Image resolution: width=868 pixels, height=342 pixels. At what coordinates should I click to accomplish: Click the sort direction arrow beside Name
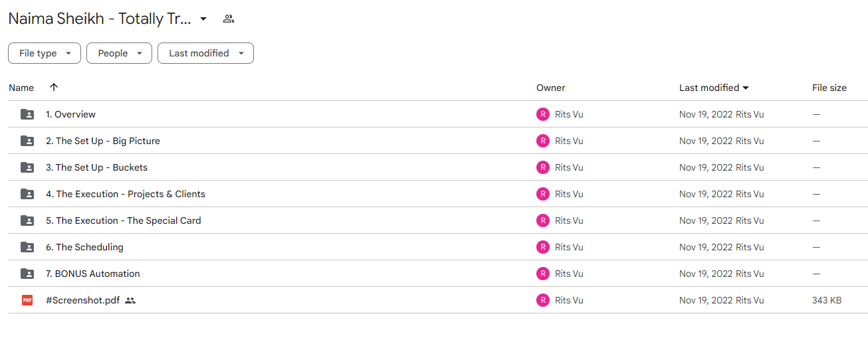coord(54,87)
